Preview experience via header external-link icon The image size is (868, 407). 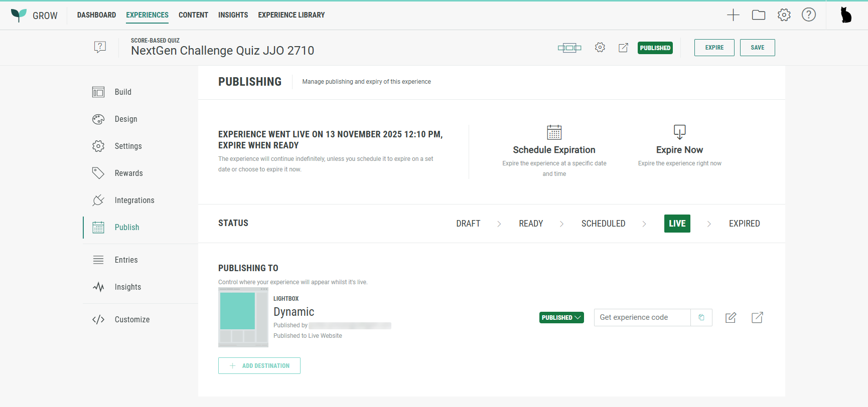pos(623,48)
